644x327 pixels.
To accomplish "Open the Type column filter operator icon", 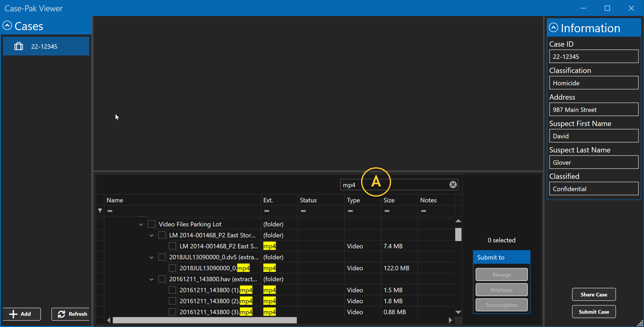I will point(350,211).
